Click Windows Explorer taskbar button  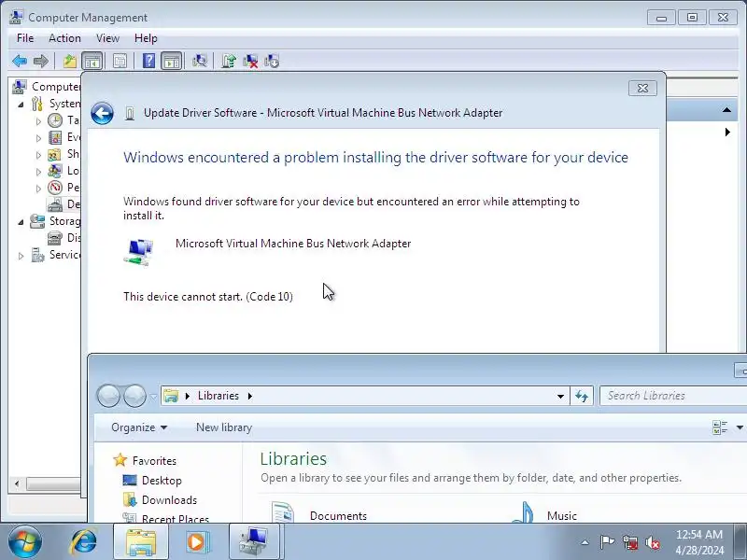[x=141, y=541]
